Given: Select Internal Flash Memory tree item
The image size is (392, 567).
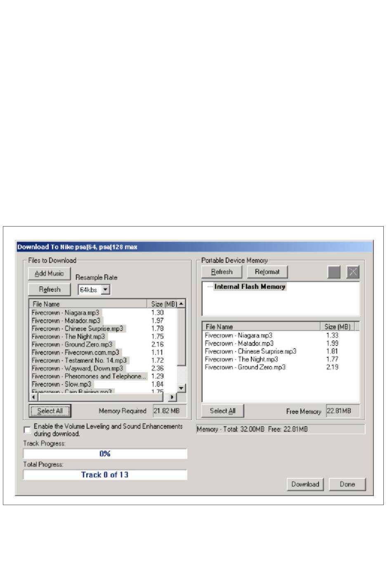Looking at the screenshot, I should tap(250, 286).
